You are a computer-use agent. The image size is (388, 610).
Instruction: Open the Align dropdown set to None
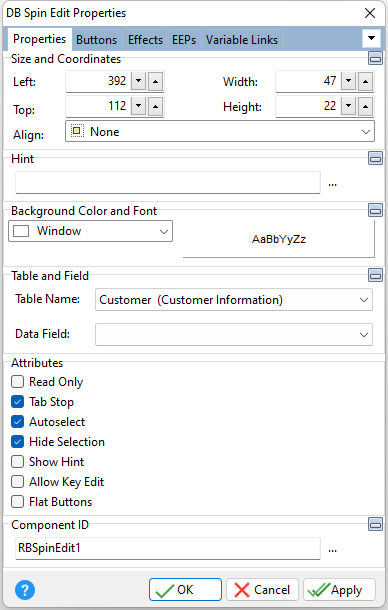click(220, 131)
